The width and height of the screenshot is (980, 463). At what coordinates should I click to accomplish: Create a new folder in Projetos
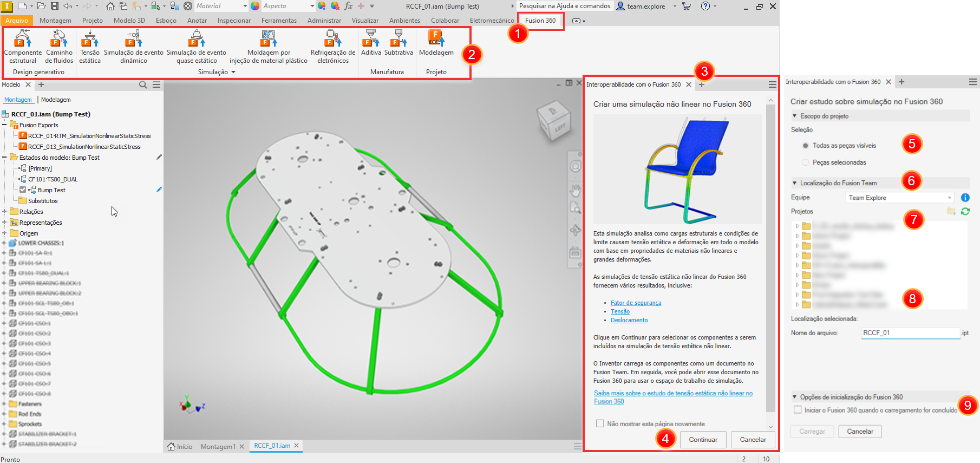(951, 211)
